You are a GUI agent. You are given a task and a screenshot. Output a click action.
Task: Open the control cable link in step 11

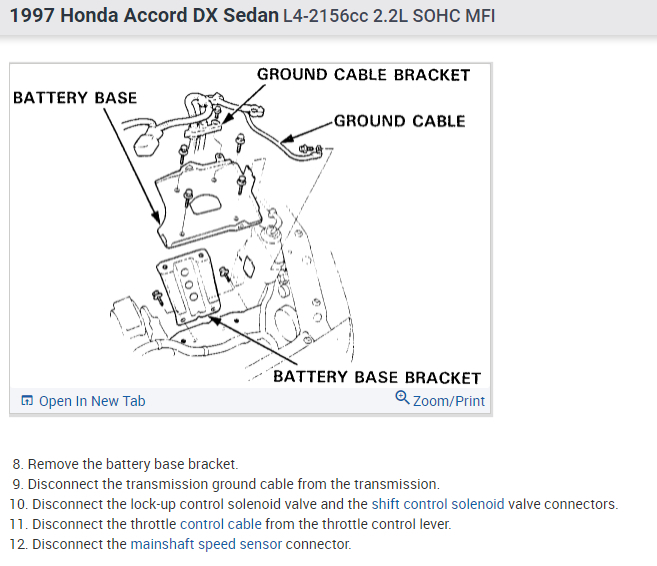click(220, 524)
